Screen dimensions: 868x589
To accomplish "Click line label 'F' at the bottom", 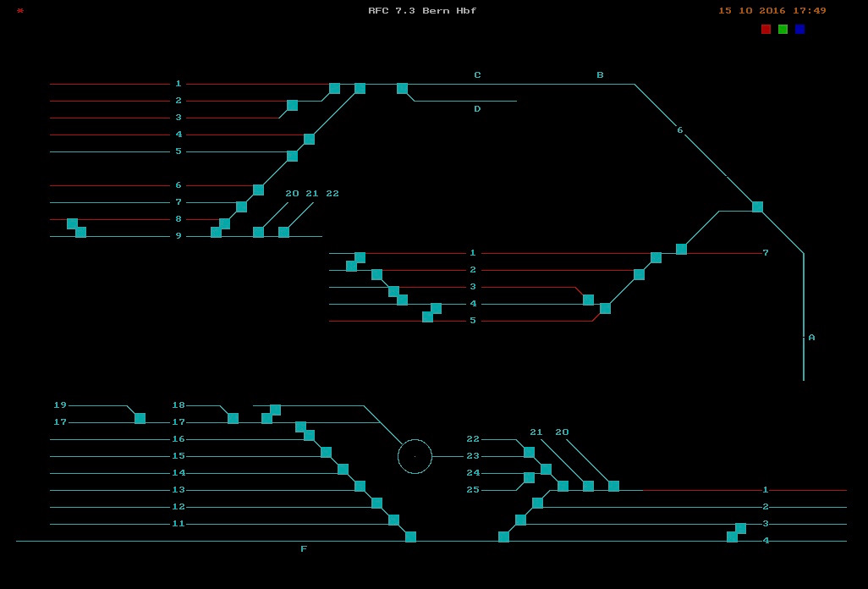I will tap(304, 549).
